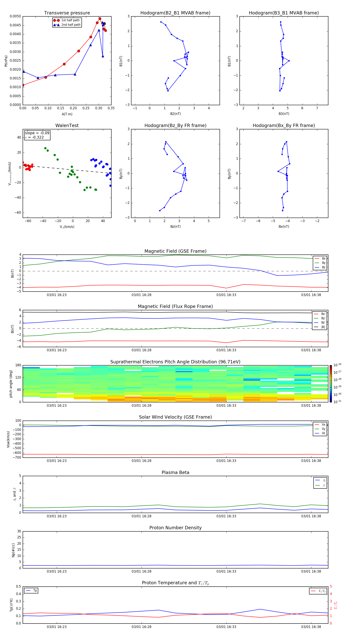351x644 pixels.
Task: Click the 'Hodogram(B2_B1 MVAB frame)' title
Action: point(175,13)
